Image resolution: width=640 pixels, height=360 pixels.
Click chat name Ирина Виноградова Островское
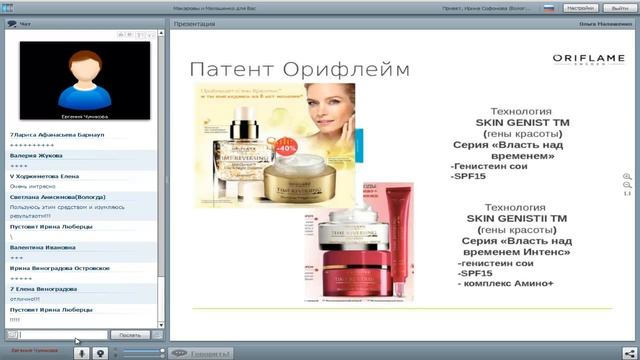60,268
